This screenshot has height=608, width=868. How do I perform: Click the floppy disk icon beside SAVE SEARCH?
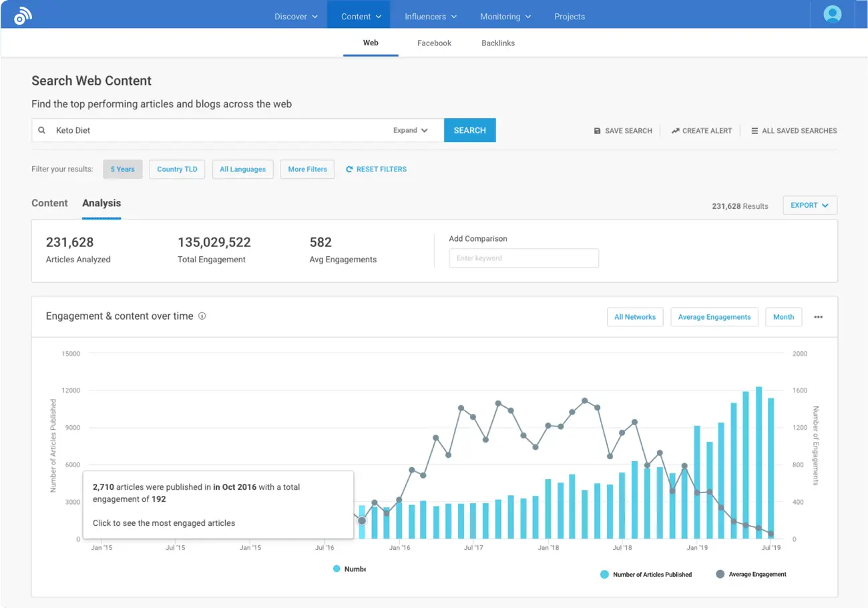[x=597, y=131]
